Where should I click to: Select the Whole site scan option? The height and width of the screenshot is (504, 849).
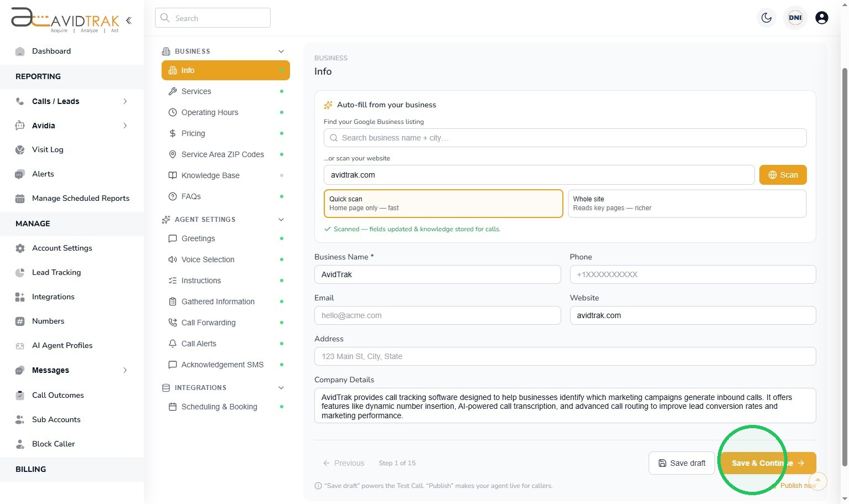687,204
